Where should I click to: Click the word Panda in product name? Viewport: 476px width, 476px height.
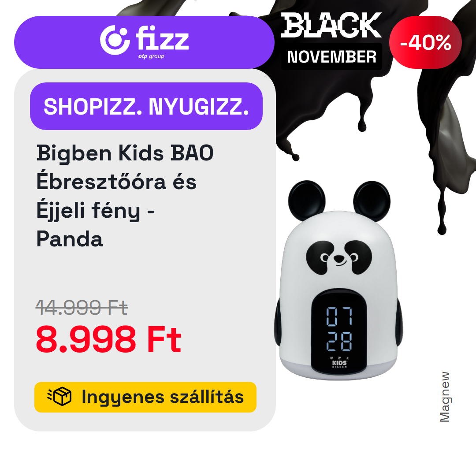click(70, 239)
